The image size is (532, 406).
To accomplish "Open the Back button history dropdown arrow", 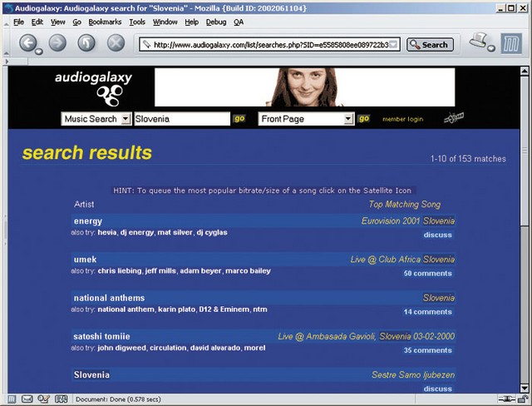I will pyautogui.click(x=39, y=52).
